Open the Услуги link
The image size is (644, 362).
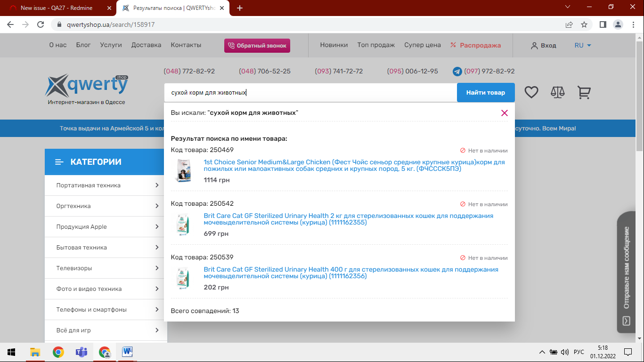pos(111,45)
